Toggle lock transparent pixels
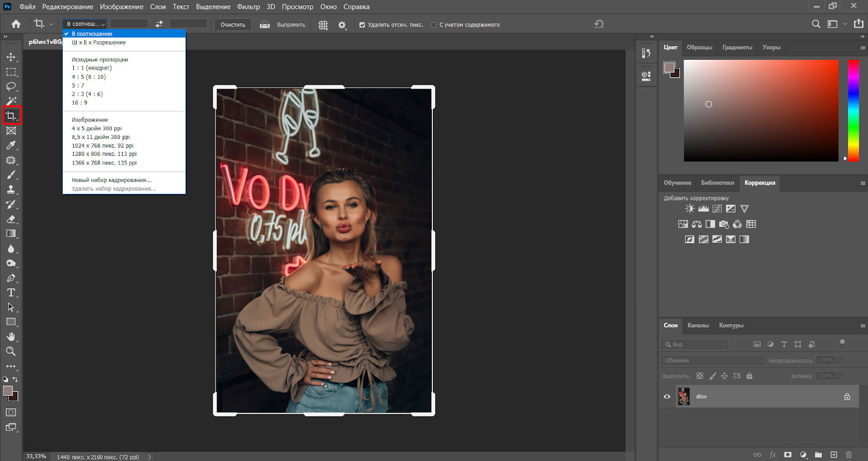Image resolution: width=868 pixels, height=461 pixels. tap(700, 376)
